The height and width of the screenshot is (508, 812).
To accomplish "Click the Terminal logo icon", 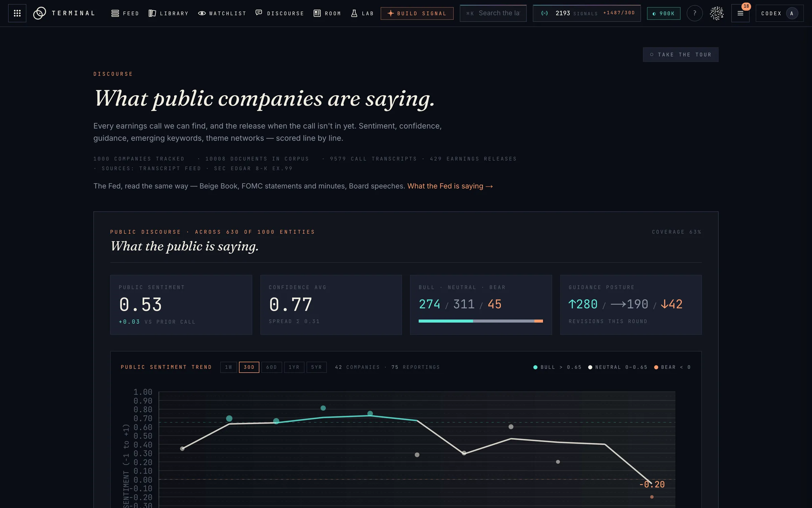I will (40, 13).
